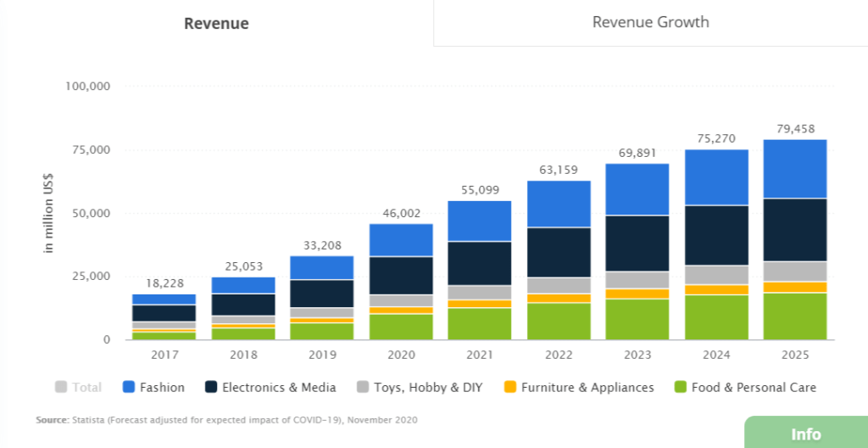
Task: Click the 79,458 total label
Action: pyautogui.click(x=795, y=129)
